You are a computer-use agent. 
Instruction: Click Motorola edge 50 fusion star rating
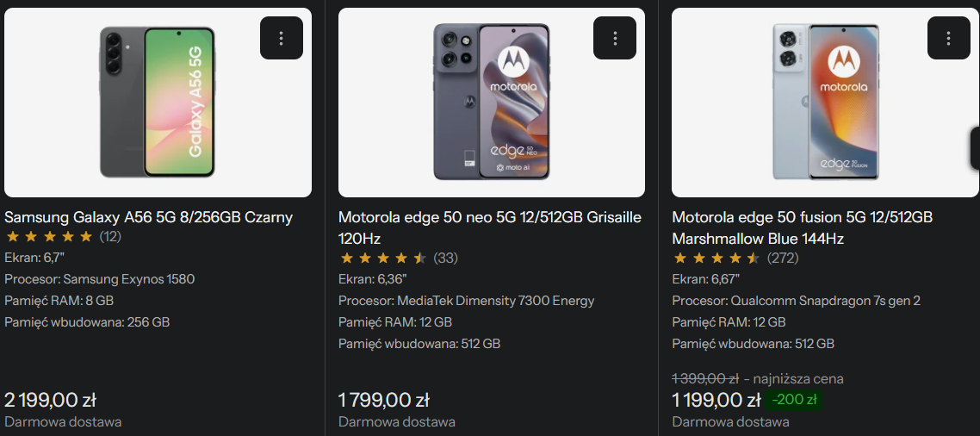[716, 258]
